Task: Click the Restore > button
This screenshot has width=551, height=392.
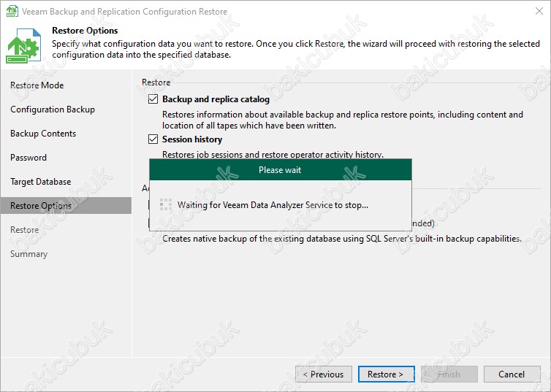Action: coord(386,374)
